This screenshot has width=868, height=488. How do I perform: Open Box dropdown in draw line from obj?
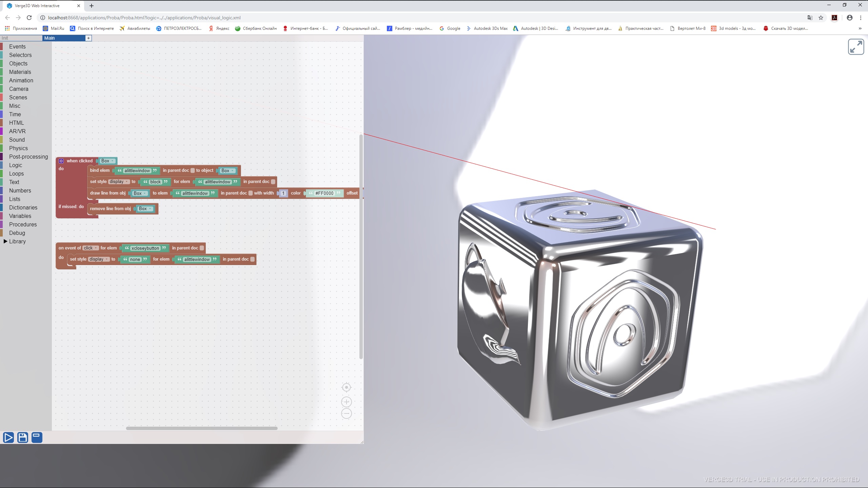point(140,193)
